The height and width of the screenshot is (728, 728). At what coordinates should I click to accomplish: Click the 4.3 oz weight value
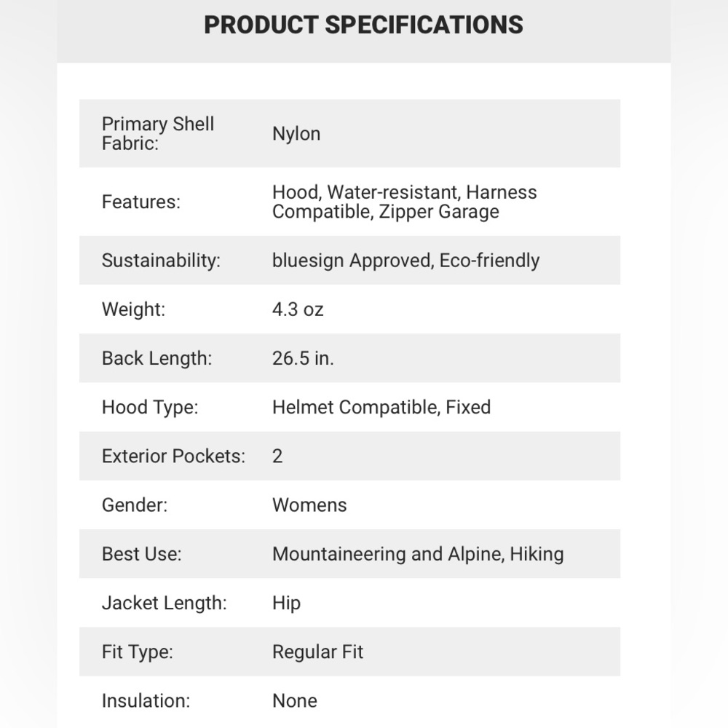pyautogui.click(x=298, y=309)
